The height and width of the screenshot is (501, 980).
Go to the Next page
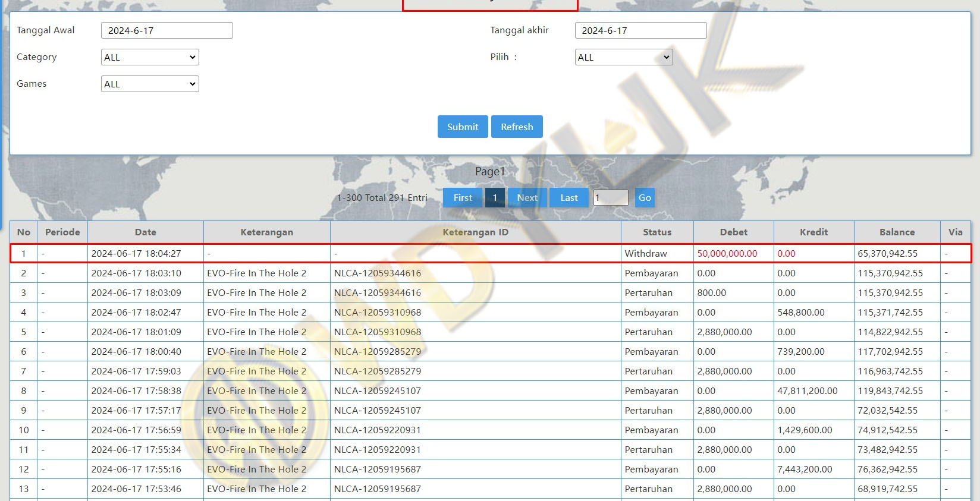click(527, 198)
